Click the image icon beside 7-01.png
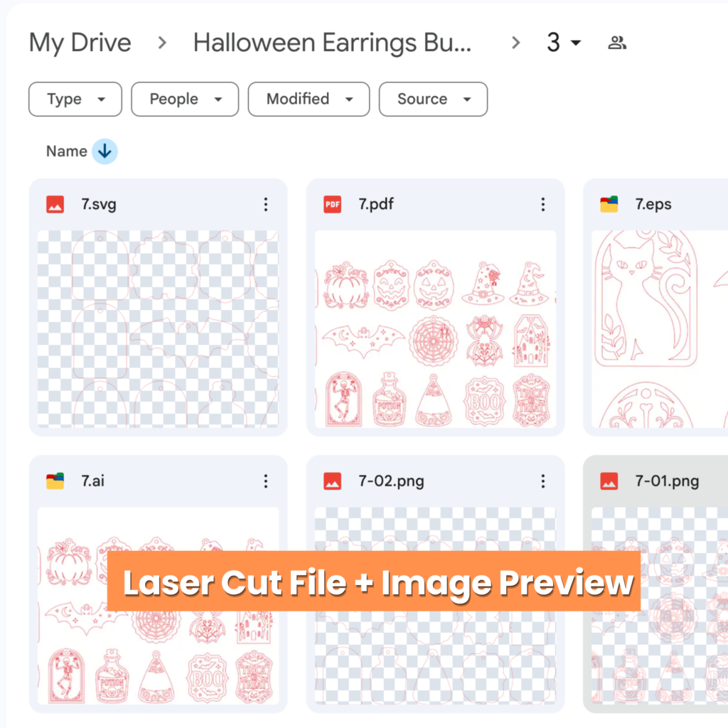The image size is (728, 728). [609, 481]
